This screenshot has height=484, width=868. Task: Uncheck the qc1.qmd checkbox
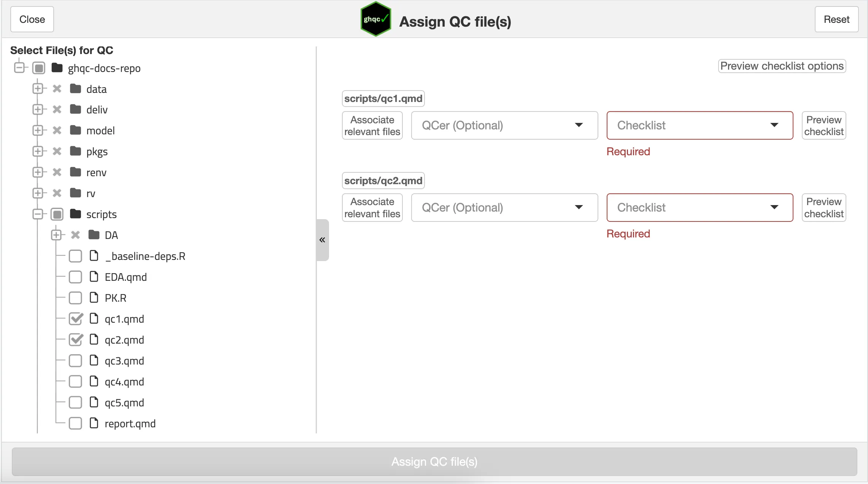(x=76, y=318)
